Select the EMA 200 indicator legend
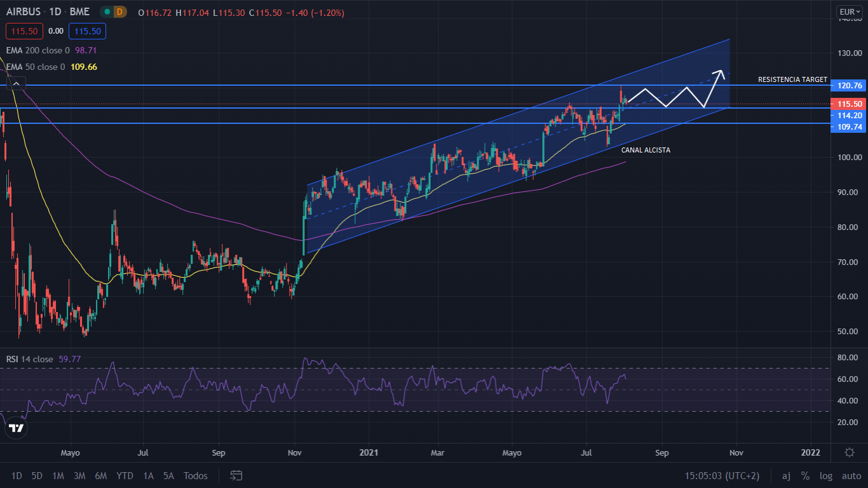Image resolution: width=868 pixels, height=488 pixels. coord(38,50)
